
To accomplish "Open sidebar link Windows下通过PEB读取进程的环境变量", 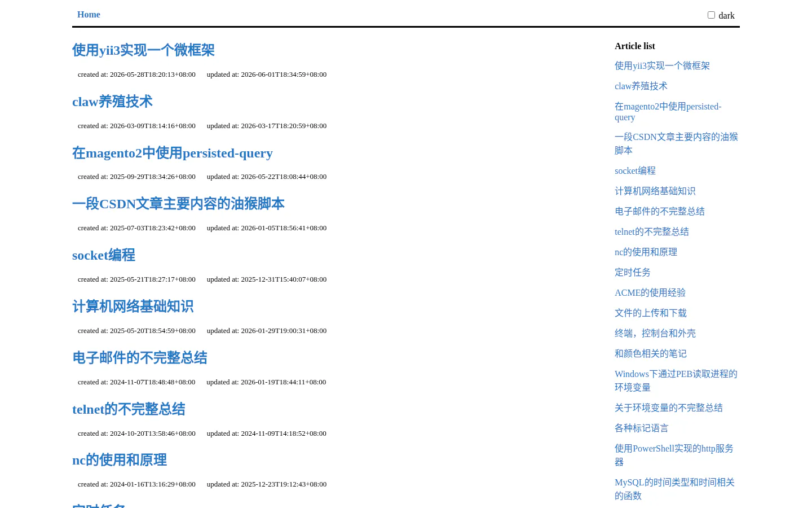I will pos(676,380).
